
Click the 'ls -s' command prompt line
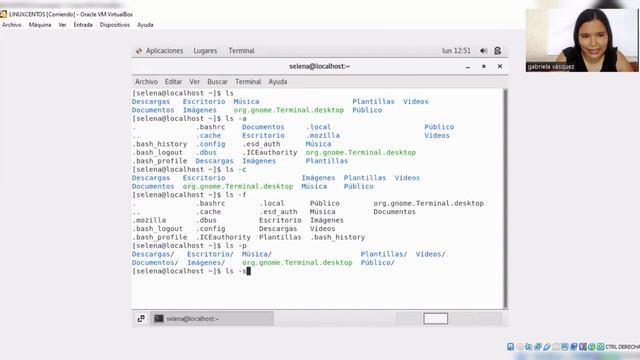coord(191,271)
